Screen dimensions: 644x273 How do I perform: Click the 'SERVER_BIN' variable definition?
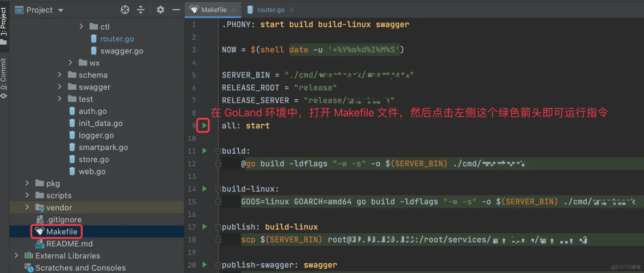coord(246,75)
